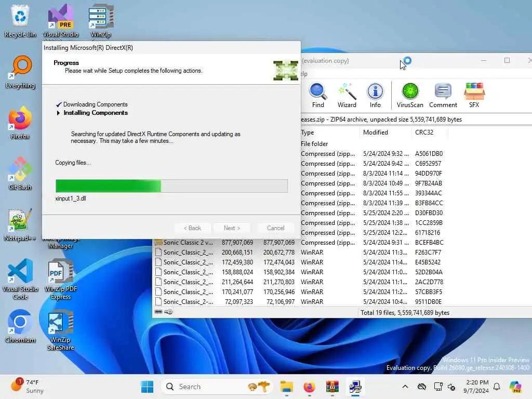Click the clock showing 2:20 PM
532x399 pixels.
pos(476,387)
